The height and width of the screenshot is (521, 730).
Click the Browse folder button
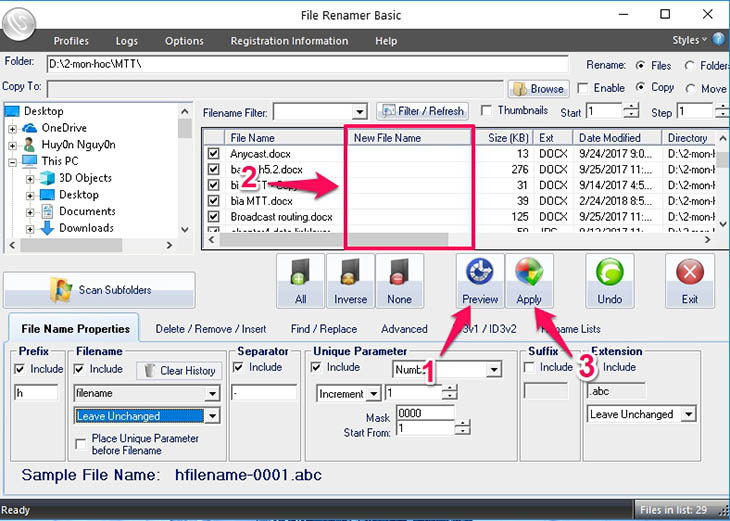539,88
